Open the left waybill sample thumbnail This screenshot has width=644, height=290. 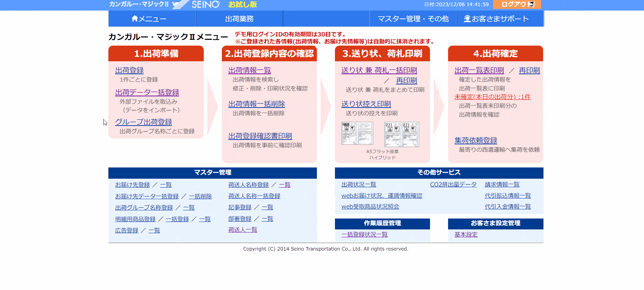pyautogui.click(x=357, y=133)
